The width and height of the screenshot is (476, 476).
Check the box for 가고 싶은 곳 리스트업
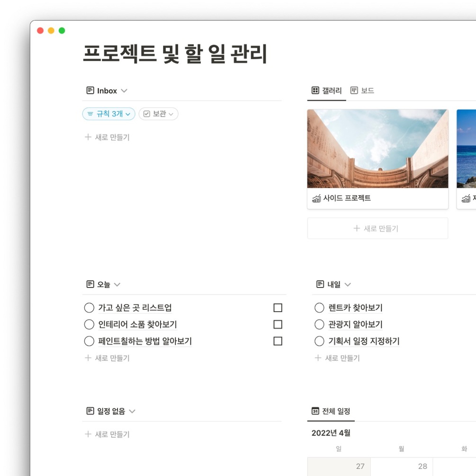coord(278,307)
